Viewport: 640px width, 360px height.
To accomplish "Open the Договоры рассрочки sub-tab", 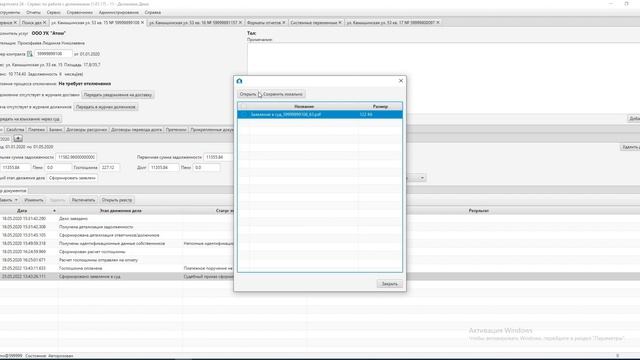I will (86, 130).
